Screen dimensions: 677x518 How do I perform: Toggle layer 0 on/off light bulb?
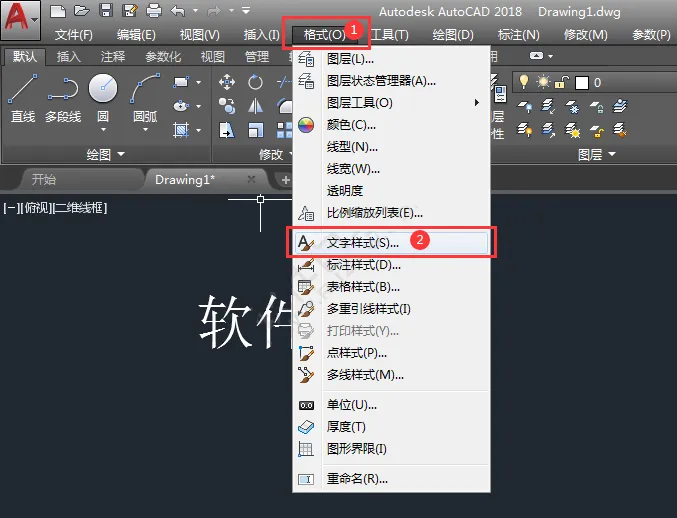click(x=524, y=82)
